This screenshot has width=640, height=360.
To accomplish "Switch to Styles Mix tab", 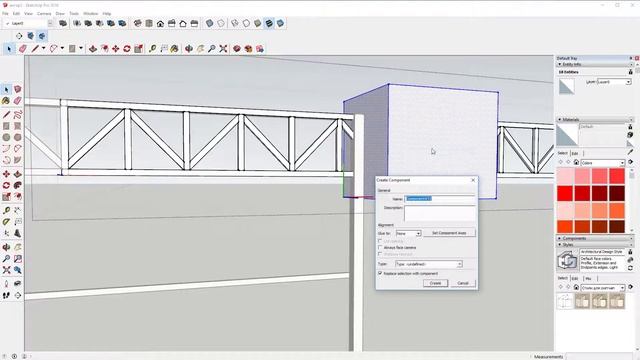I will [588, 278].
